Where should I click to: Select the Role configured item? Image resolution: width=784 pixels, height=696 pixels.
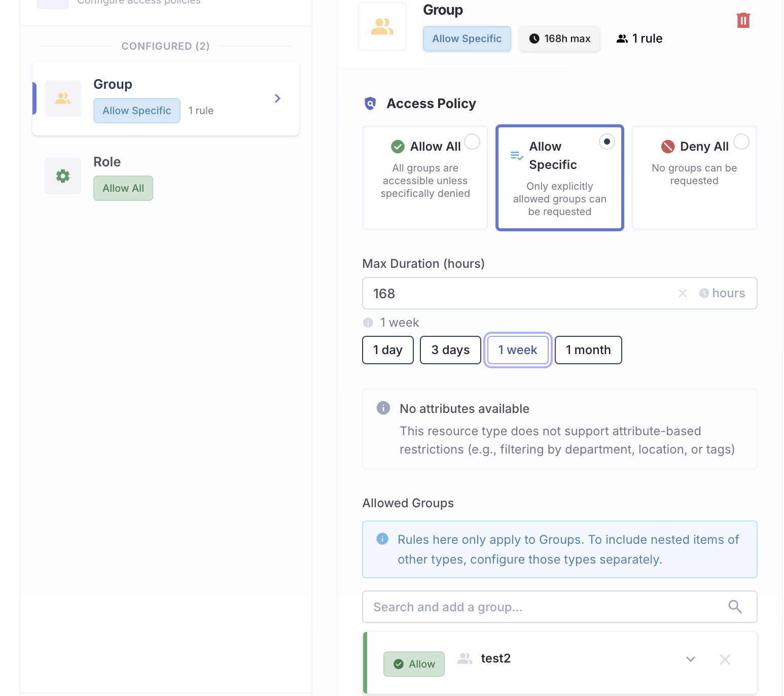tap(165, 176)
